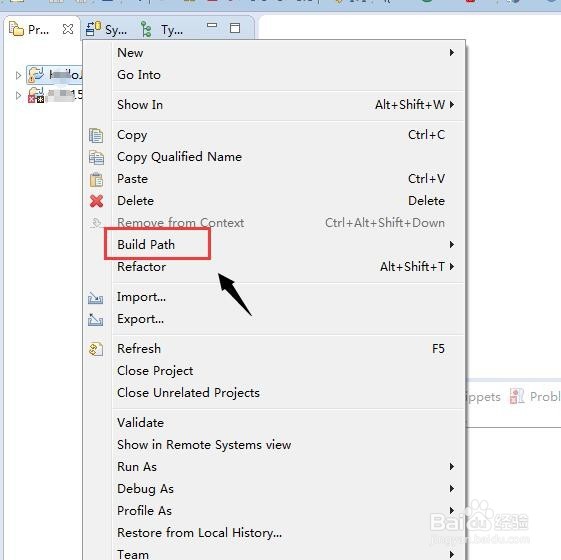Open Run As submenu
Screen dimensions: 561x560
[274, 467]
